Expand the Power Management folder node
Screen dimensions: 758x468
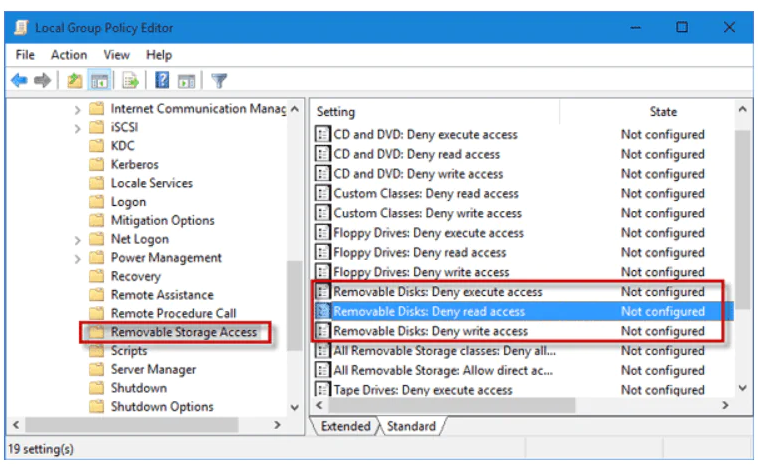(77, 258)
